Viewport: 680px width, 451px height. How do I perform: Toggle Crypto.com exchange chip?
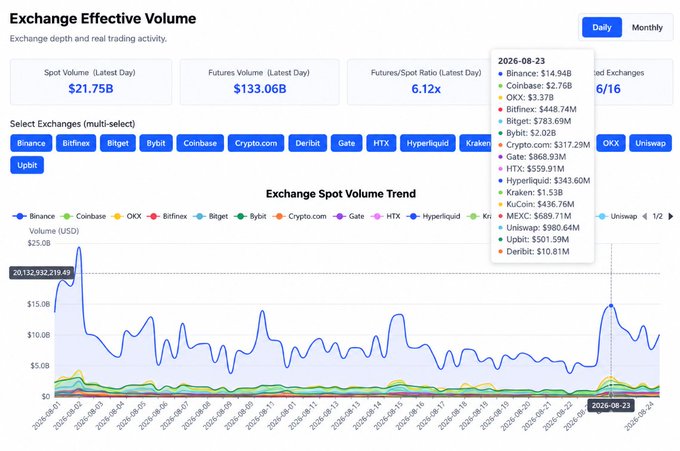[256, 143]
